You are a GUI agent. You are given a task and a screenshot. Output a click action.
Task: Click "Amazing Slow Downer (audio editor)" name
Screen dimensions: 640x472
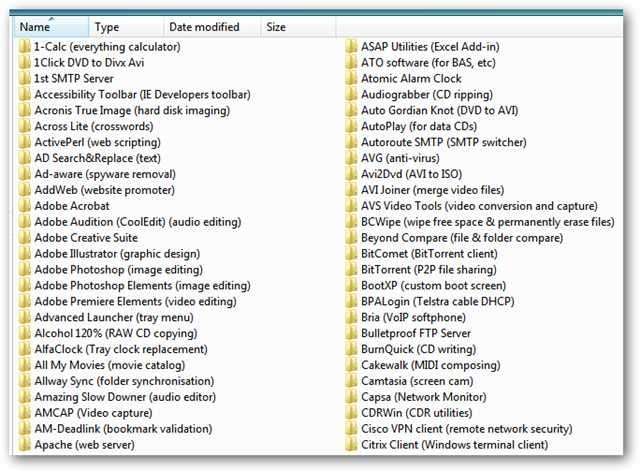(x=125, y=397)
